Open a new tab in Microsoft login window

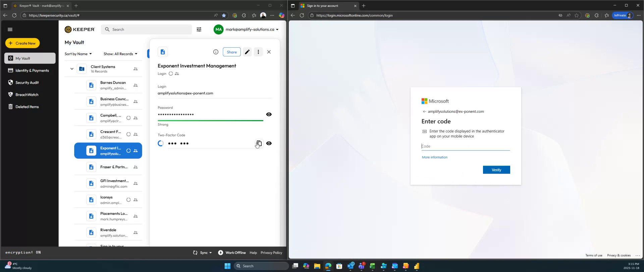(364, 6)
